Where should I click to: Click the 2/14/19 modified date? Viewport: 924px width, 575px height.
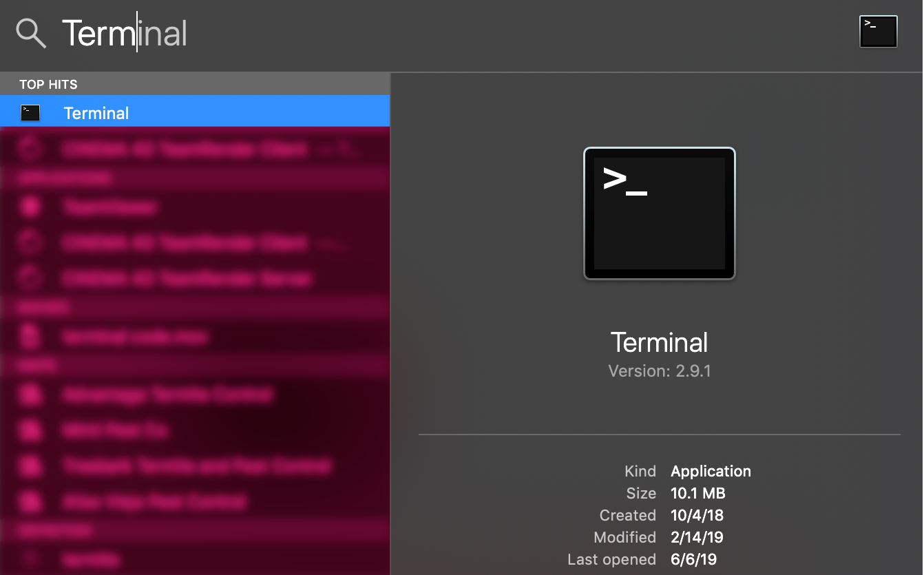tap(697, 537)
